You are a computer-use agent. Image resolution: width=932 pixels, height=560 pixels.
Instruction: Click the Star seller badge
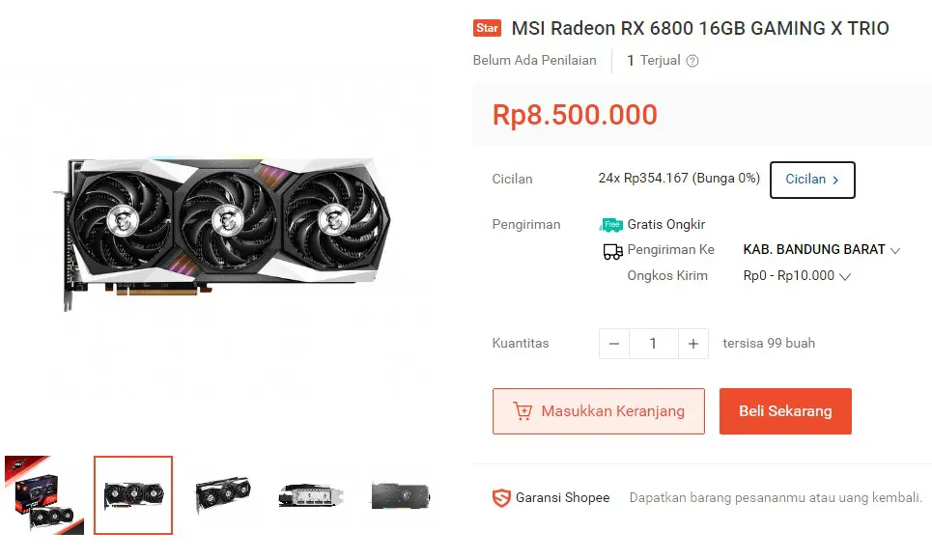click(488, 28)
